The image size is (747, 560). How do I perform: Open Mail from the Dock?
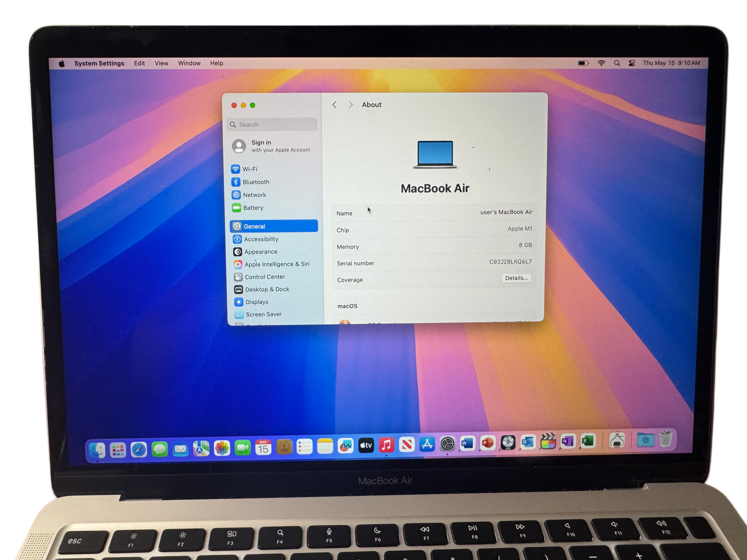pyautogui.click(x=180, y=449)
